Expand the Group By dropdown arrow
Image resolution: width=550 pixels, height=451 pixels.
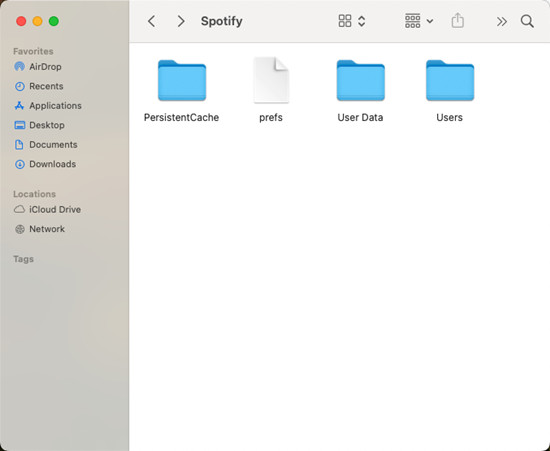430,21
